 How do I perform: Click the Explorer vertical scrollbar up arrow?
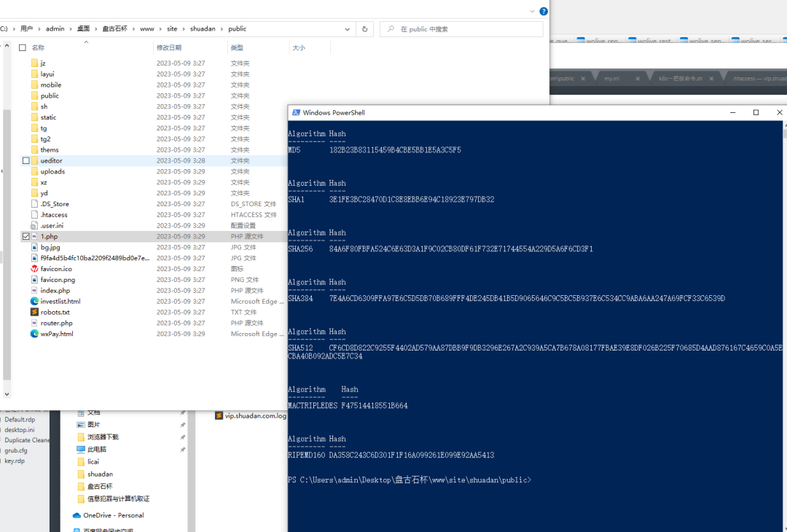(7, 46)
